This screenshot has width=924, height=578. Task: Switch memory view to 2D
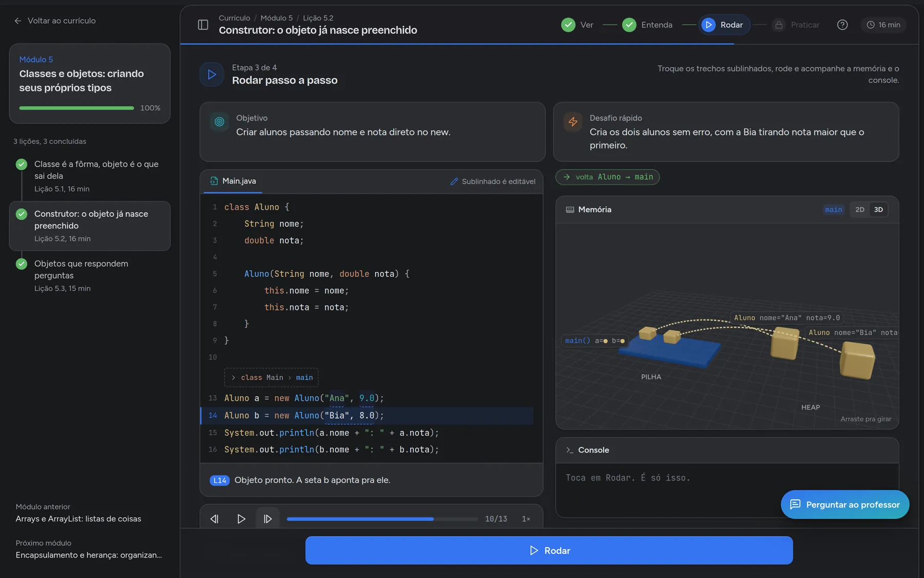(x=860, y=210)
